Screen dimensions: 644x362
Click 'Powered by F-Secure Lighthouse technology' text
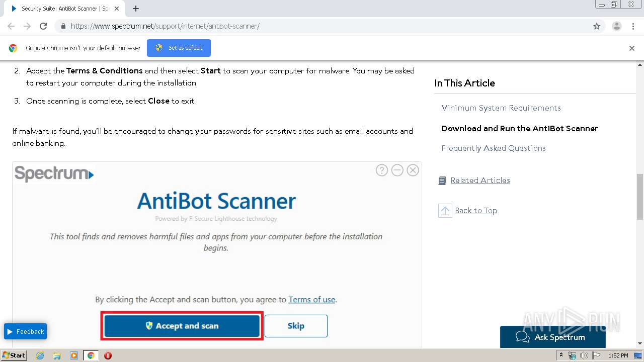pos(216,219)
